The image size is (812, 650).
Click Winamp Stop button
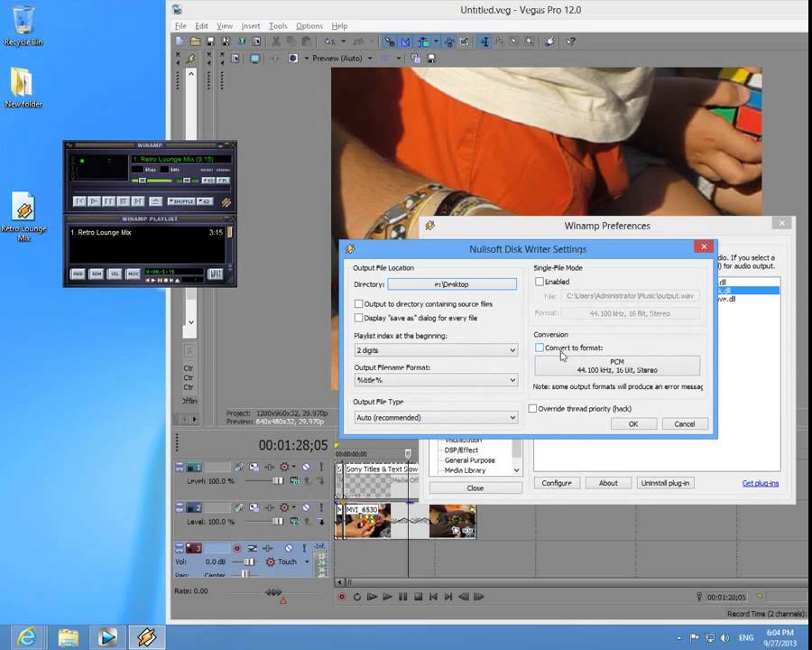click(x=123, y=201)
